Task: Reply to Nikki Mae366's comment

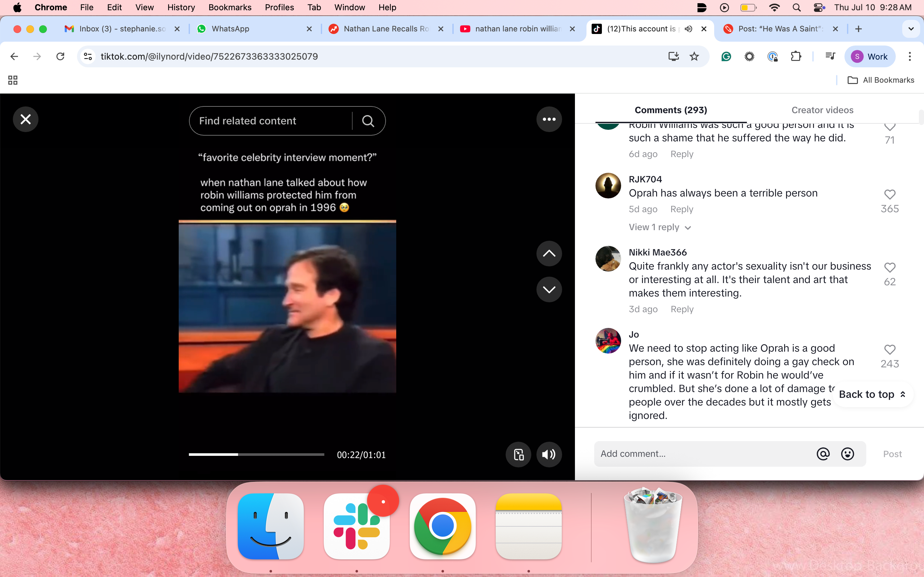Action: 681,309
